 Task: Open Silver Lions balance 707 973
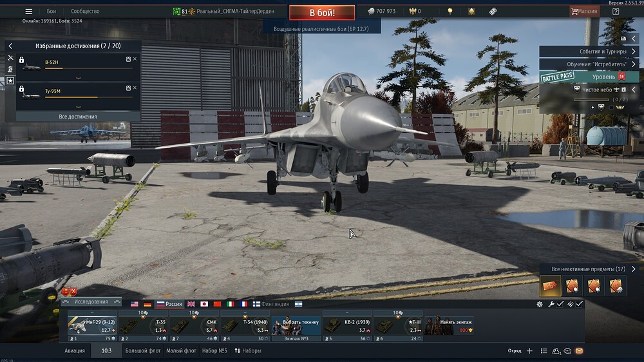pos(381,11)
